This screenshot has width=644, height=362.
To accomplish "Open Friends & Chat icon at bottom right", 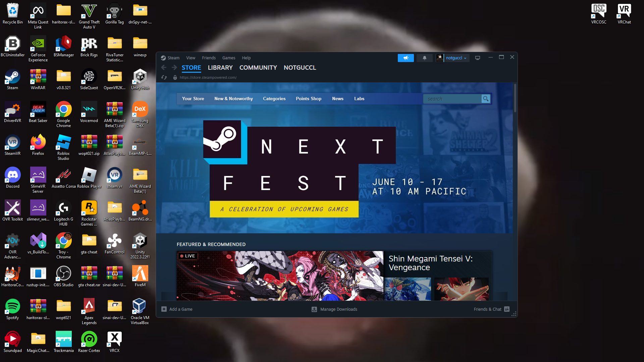I will pyautogui.click(x=507, y=309).
